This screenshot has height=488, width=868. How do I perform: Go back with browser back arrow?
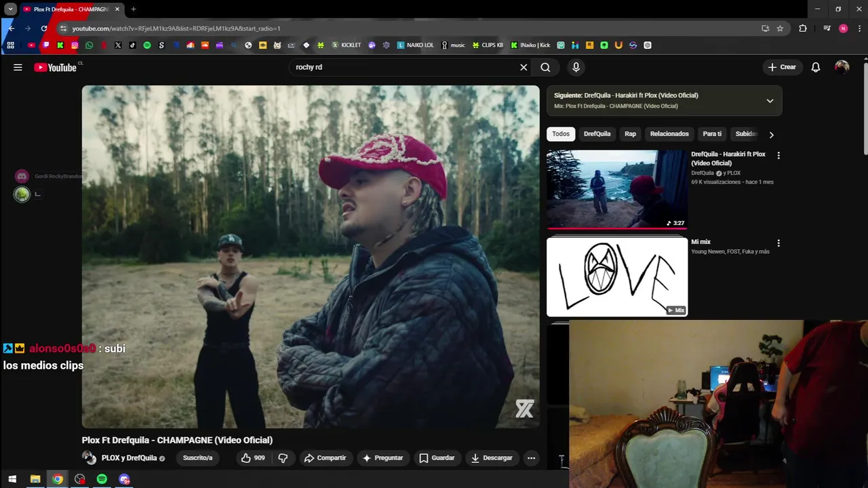pyautogui.click(x=11, y=28)
